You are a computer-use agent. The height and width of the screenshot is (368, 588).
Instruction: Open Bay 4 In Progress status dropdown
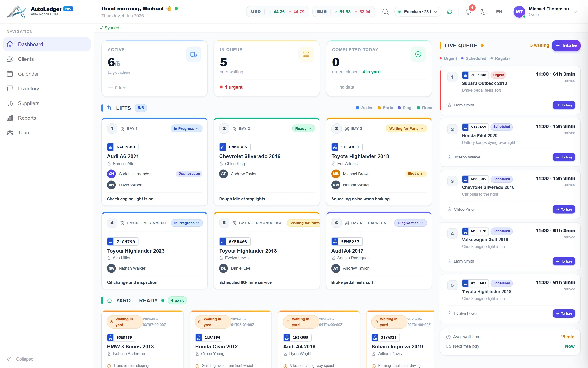(187, 223)
